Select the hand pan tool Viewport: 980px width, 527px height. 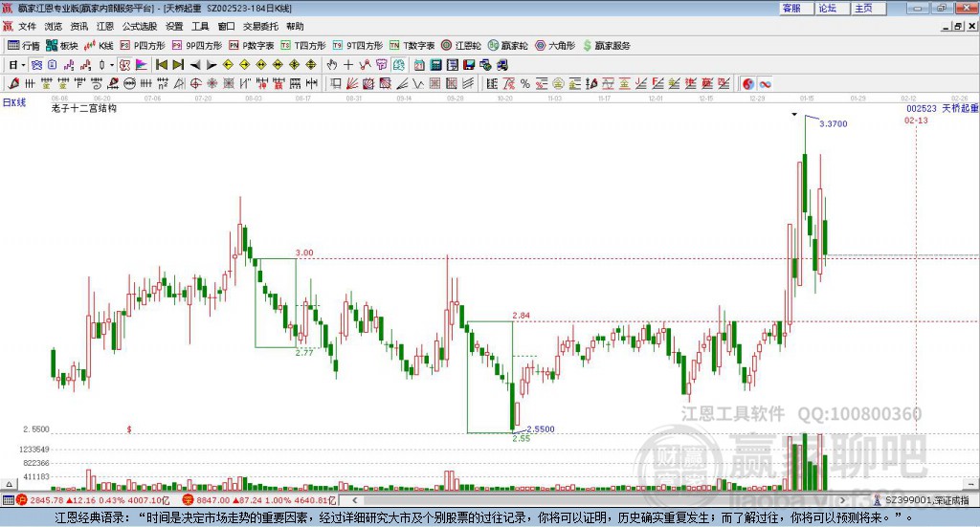(x=332, y=65)
